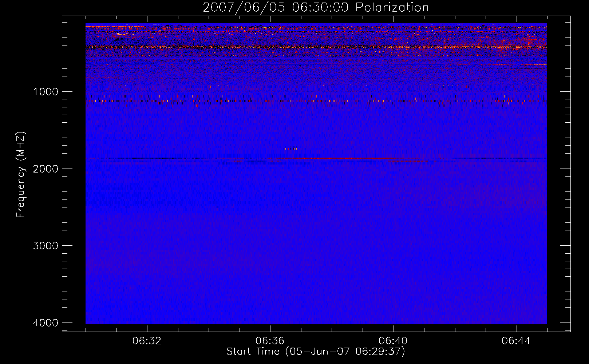This screenshot has height=364, width=589.
Task: Click the 1000 frequency tick label
Action: 46,92
